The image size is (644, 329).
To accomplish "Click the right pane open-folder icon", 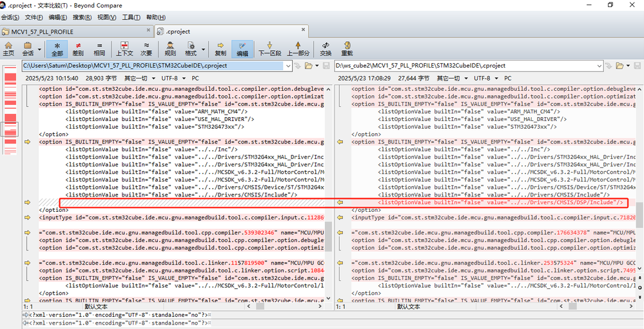I will [620, 66].
